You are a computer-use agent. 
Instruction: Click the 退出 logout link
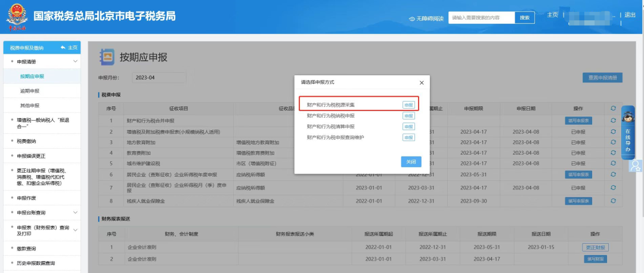pyautogui.click(x=630, y=14)
